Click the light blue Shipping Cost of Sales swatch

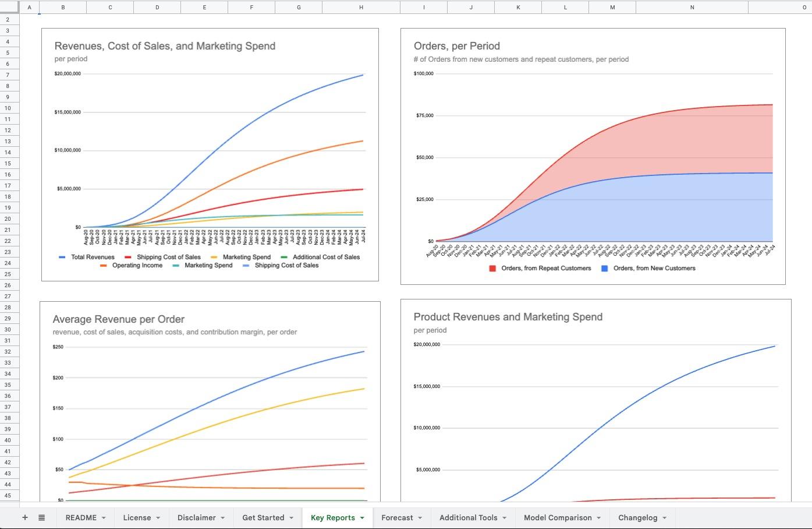pos(246,266)
